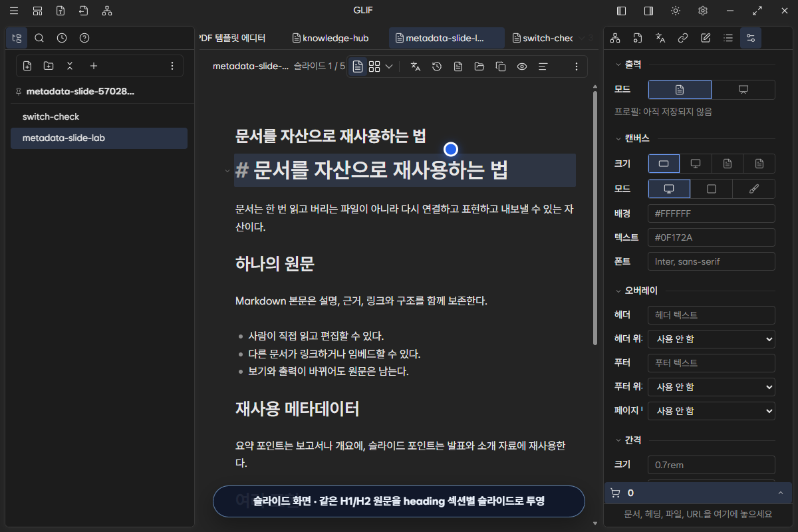The width and height of the screenshot is (798, 532).
Task: Open translation tab in right panel
Action: point(660,38)
